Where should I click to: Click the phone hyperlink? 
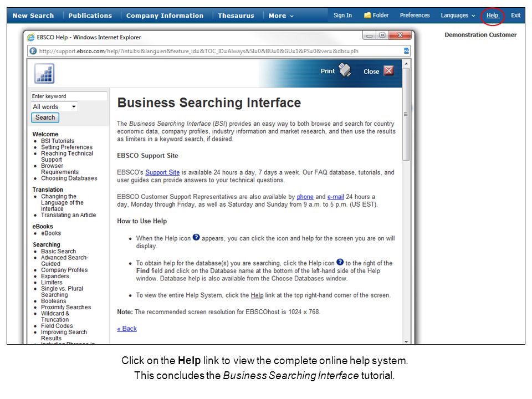(305, 197)
